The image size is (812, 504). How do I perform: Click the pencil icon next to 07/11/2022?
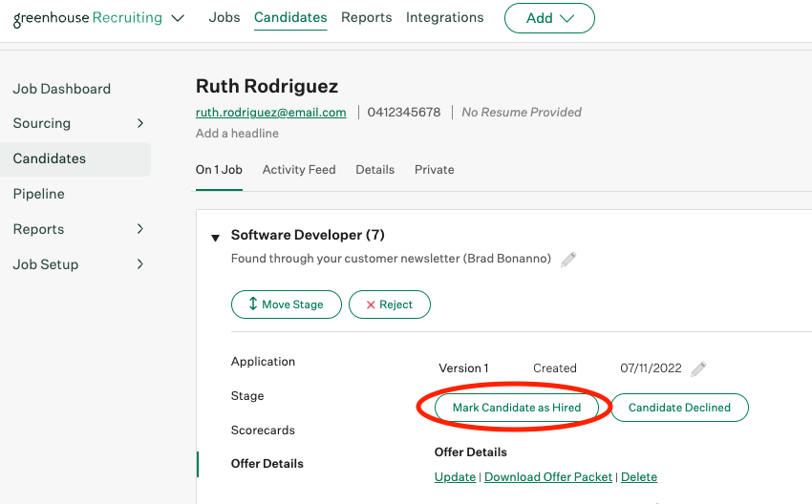(x=698, y=368)
